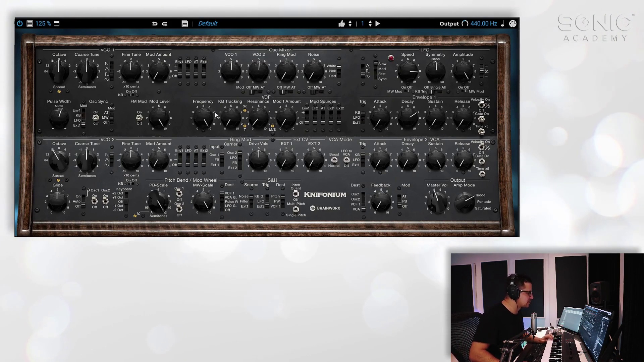Click the S&H Source selector switch
Image resolution: width=644 pixels, height=362 pixels.
click(x=251, y=201)
